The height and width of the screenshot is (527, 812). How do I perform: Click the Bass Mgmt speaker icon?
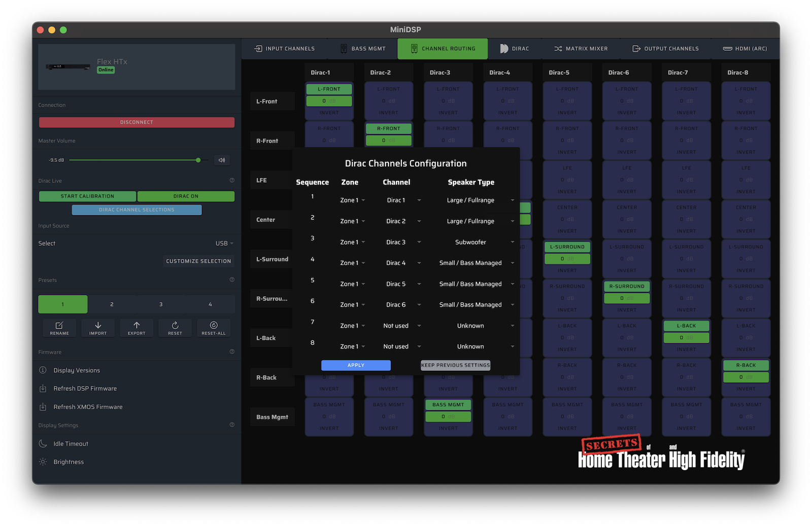coord(344,49)
